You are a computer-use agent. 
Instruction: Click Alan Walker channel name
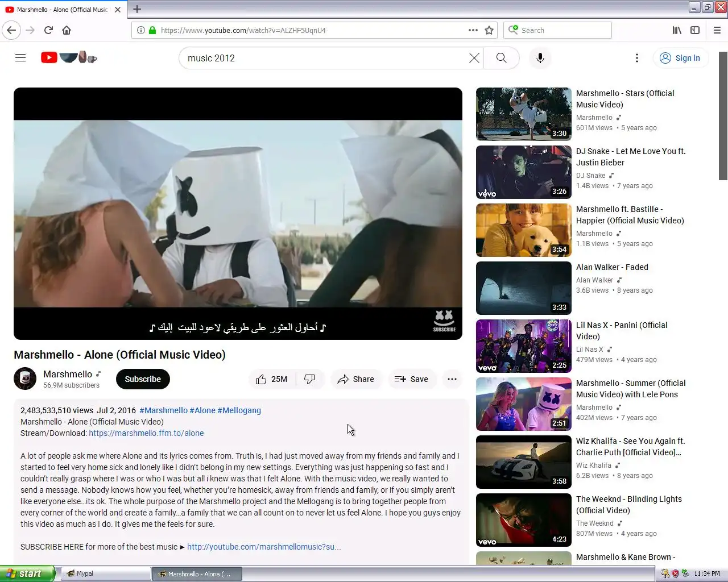click(594, 280)
